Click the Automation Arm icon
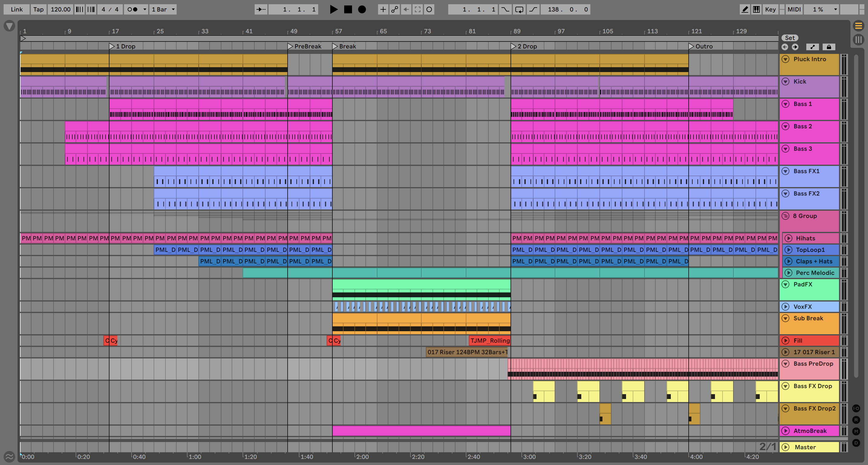 395,9
